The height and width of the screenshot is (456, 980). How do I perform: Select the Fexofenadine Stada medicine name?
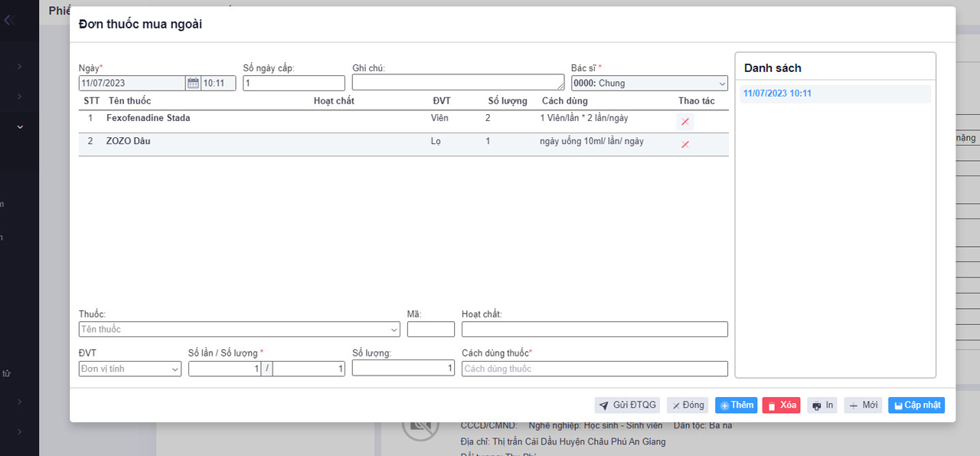coord(148,118)
